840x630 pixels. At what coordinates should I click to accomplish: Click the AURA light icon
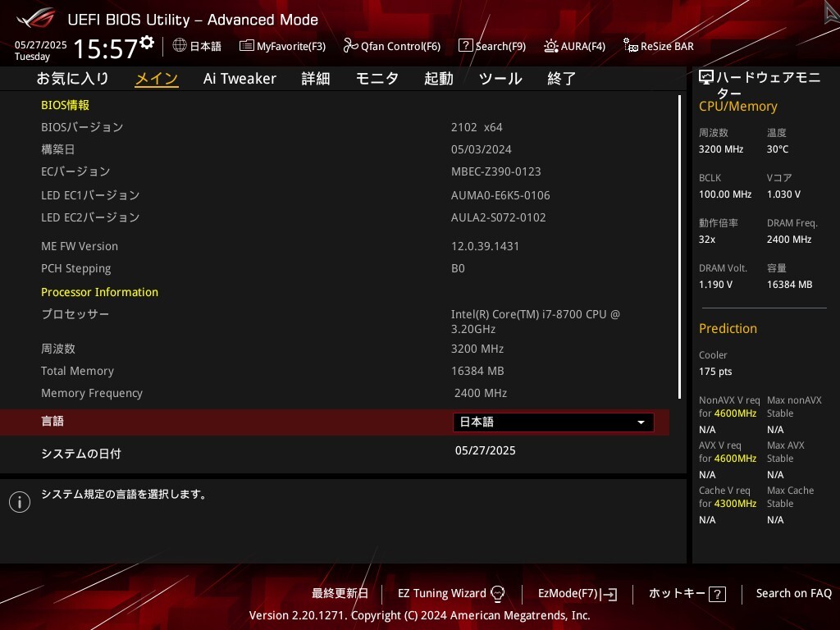pyautogui.click(x=550, y=46)
